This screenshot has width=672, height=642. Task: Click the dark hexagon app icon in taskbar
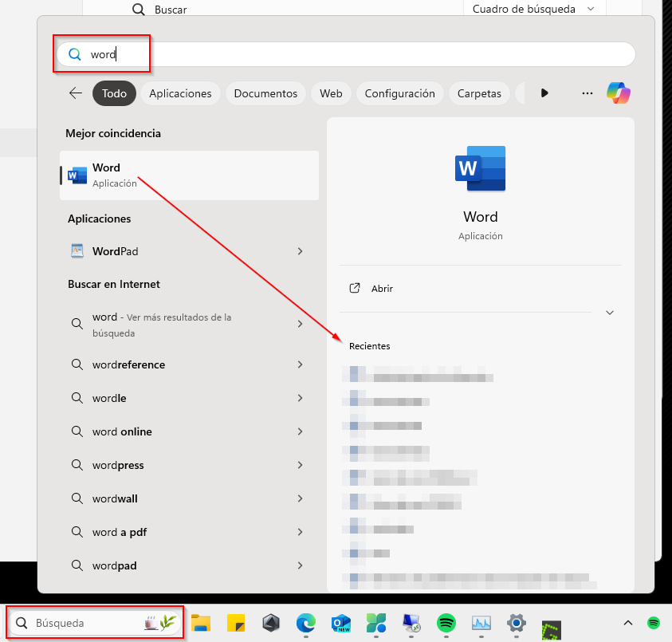click(x=271, y=623)
